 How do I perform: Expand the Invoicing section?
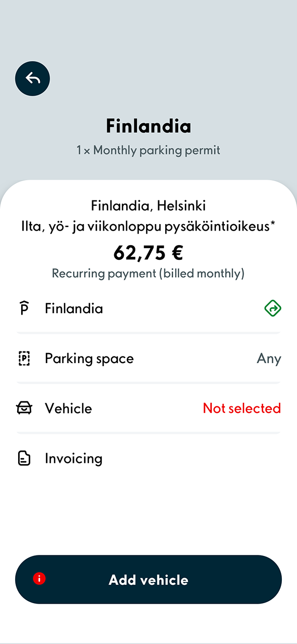pos(148,458)
